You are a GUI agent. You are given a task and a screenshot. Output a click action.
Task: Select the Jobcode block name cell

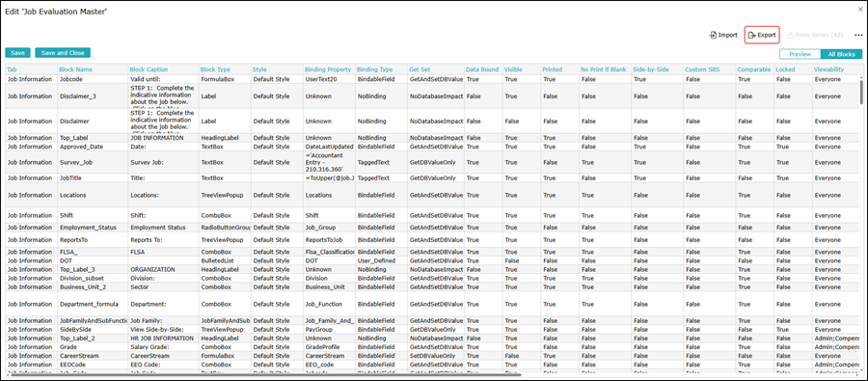click(x=93, y=79)
